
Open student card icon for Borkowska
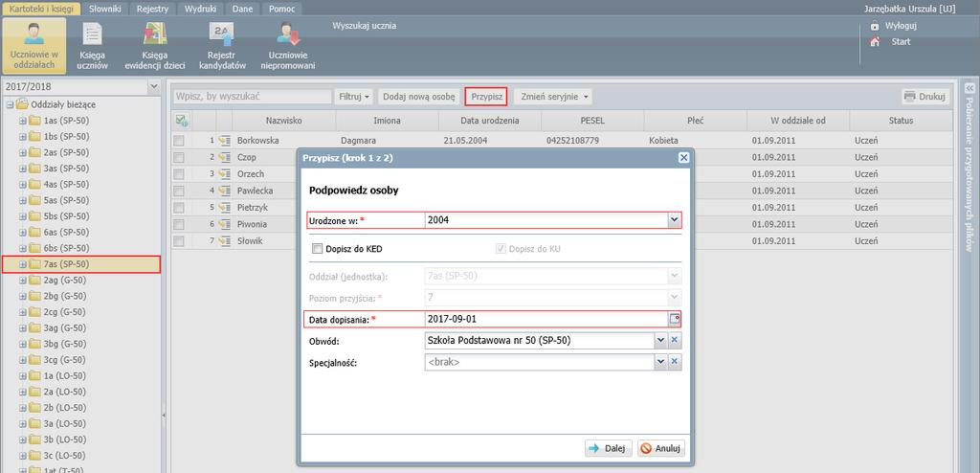(225, 141)
